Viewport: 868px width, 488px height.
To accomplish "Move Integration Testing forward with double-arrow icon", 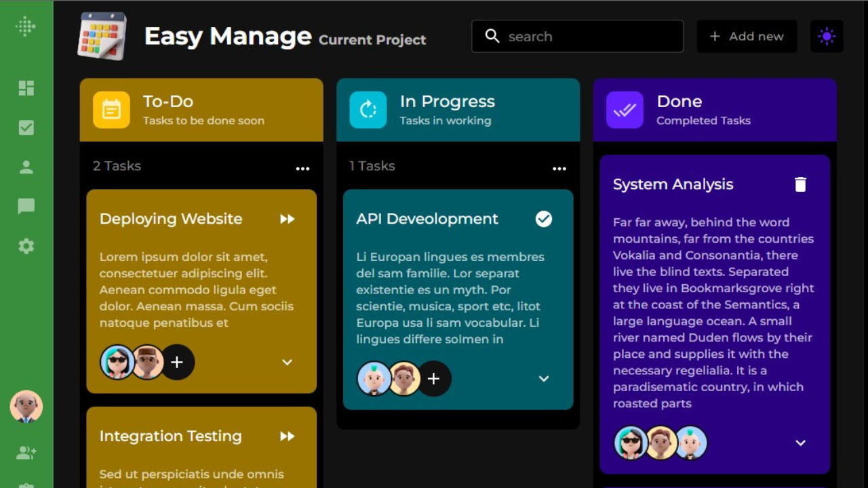I will click(x=288, y=436).
